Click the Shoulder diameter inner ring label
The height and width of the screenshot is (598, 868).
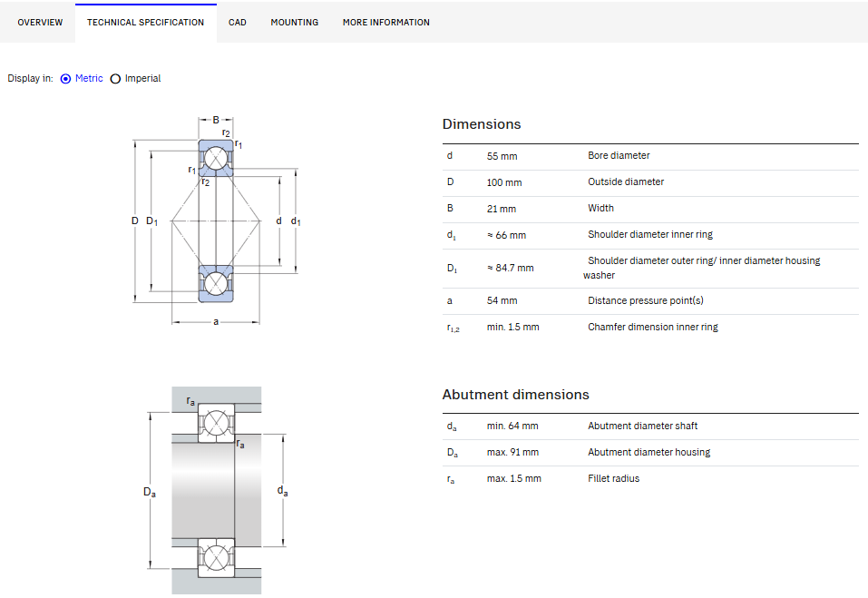650,234
